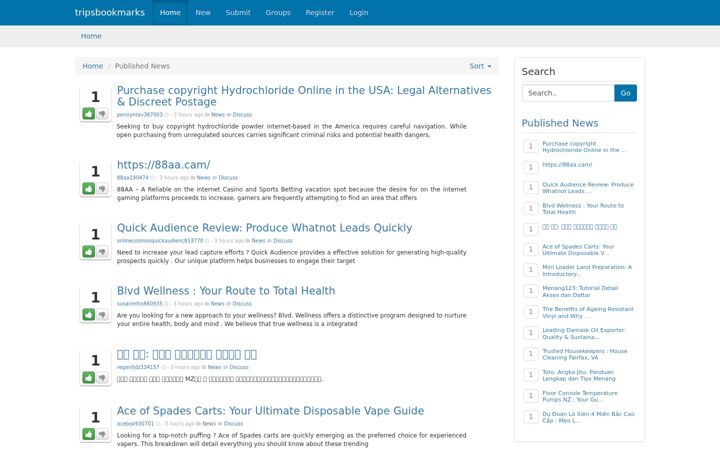
Task: Open user pennyntav387003 profile link
Action: click(140, 115)
